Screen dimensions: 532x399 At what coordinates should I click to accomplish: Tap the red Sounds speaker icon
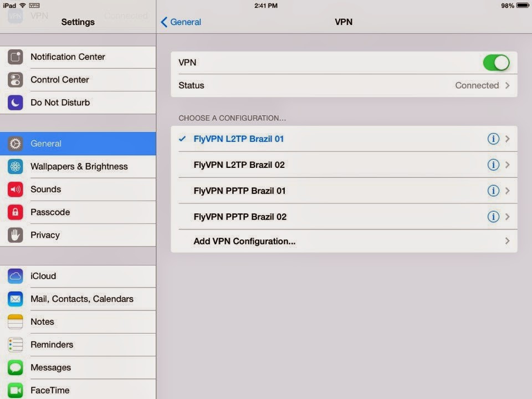(x=16, y=190)
